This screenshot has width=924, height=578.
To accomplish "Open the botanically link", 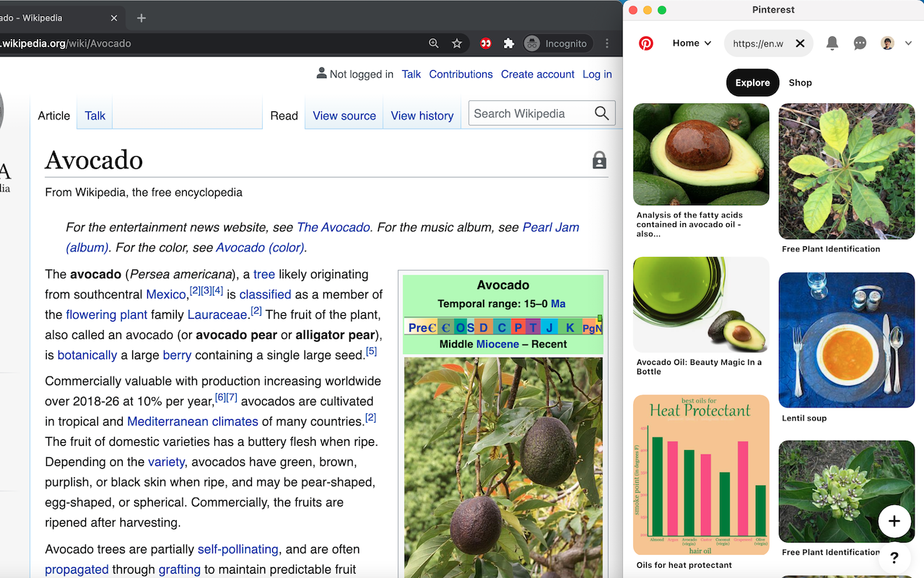I will pos(87,355).
